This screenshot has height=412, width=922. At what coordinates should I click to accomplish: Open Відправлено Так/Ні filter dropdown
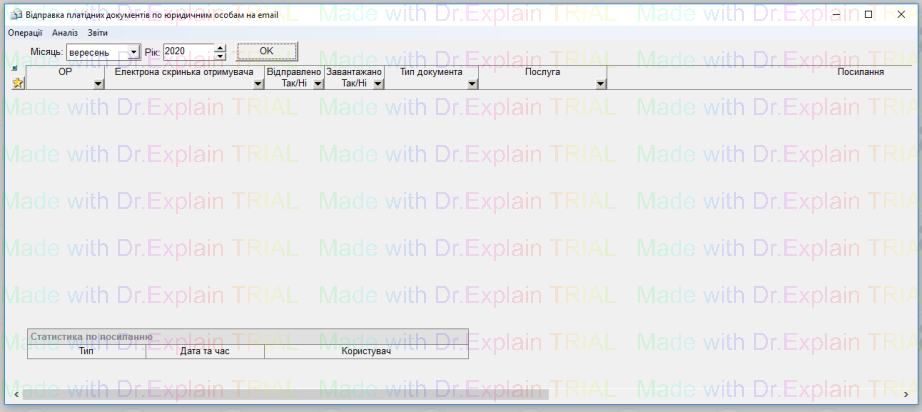tap(318, 85)
